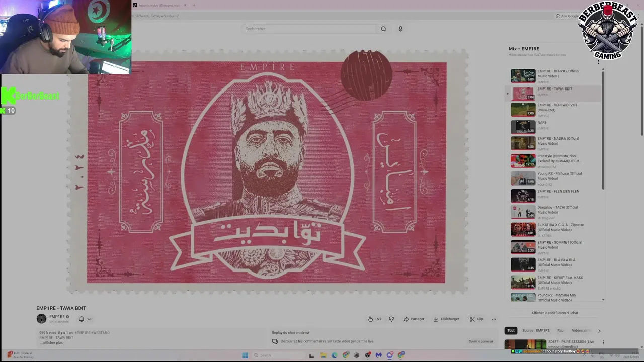Screen dimensions: 644x362
Task: Select the Tout filter chip
Action: 511,330
